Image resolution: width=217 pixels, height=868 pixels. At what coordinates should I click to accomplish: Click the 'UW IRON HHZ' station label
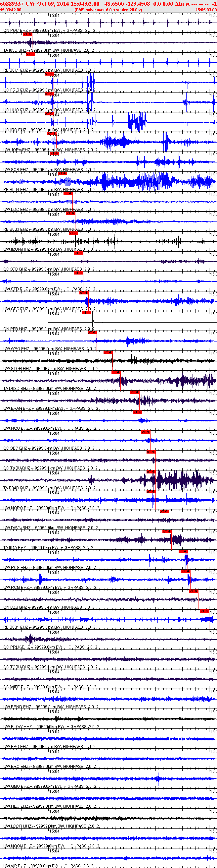17,249
